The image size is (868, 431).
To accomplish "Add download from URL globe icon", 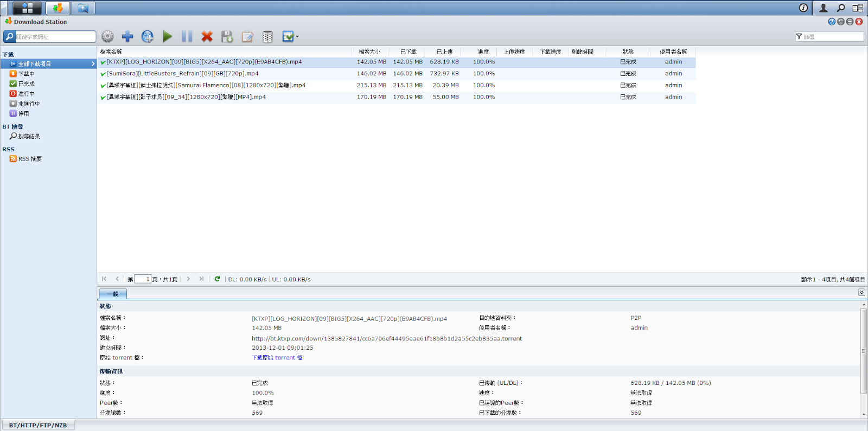I will click(148, 36).
